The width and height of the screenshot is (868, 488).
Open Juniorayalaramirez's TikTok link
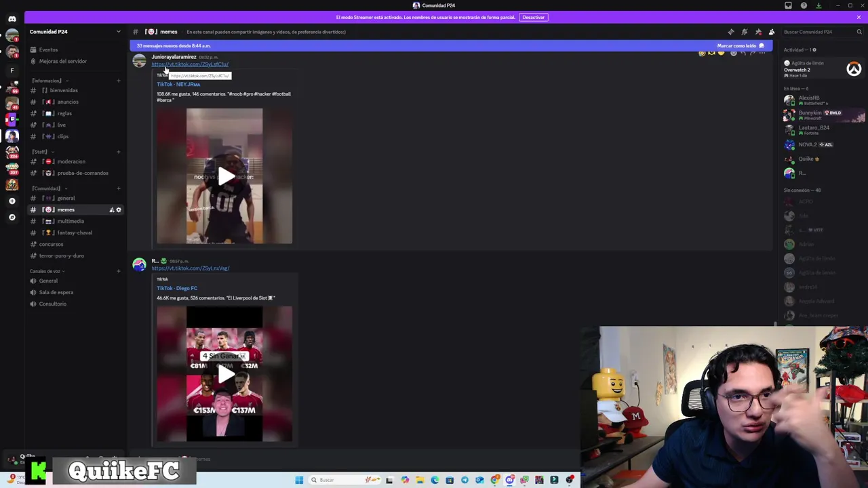pos(190,64)
